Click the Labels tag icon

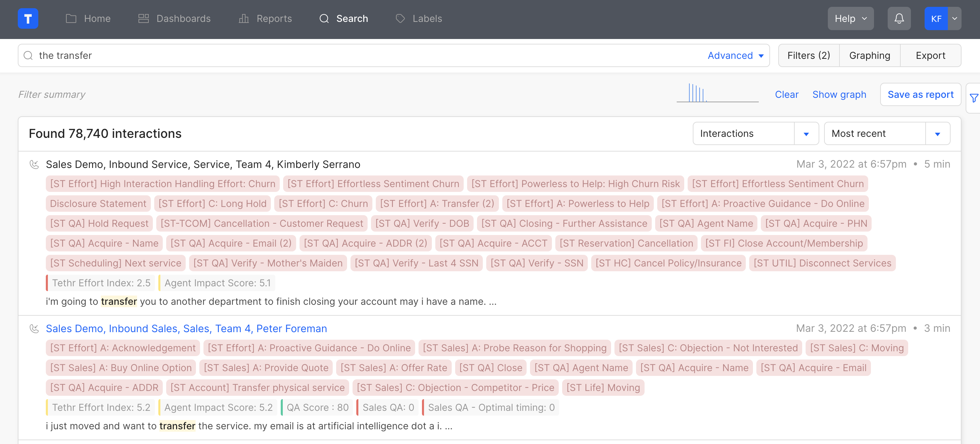click(400, 18)
